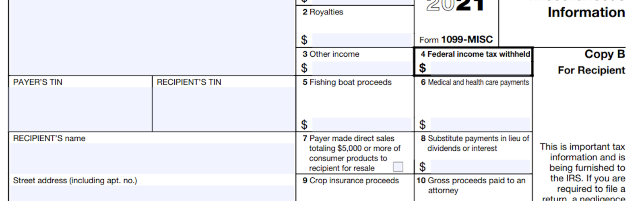Click the PAYER'S TIN field
The height and width of the screenshot is (201, 644).
pyautogui.click(x=80, y=109)
